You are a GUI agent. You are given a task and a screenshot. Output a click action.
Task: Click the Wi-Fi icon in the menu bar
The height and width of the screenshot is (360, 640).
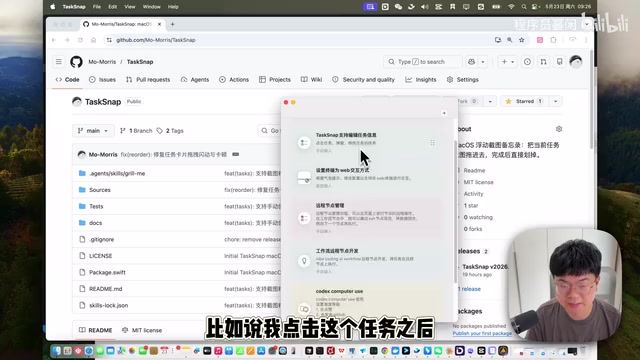511,7
